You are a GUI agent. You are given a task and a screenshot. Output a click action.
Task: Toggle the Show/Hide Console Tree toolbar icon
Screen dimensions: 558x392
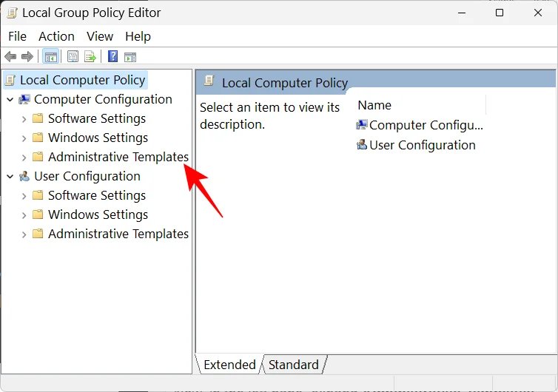click(x=51, y=56)
